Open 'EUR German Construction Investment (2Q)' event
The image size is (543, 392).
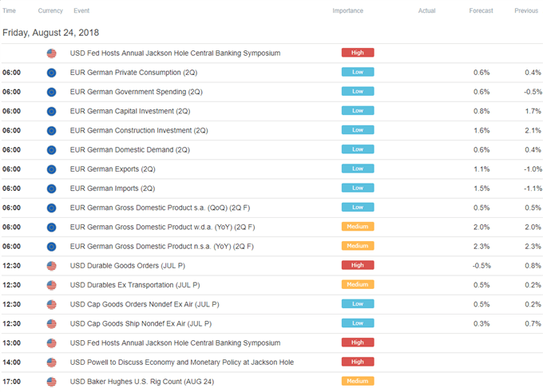click(139, 131)
